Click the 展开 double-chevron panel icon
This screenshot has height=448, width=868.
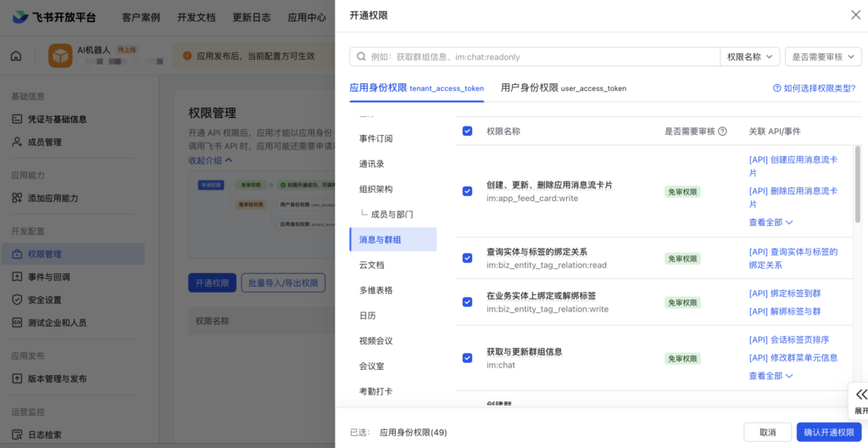(x=860, y=395)
